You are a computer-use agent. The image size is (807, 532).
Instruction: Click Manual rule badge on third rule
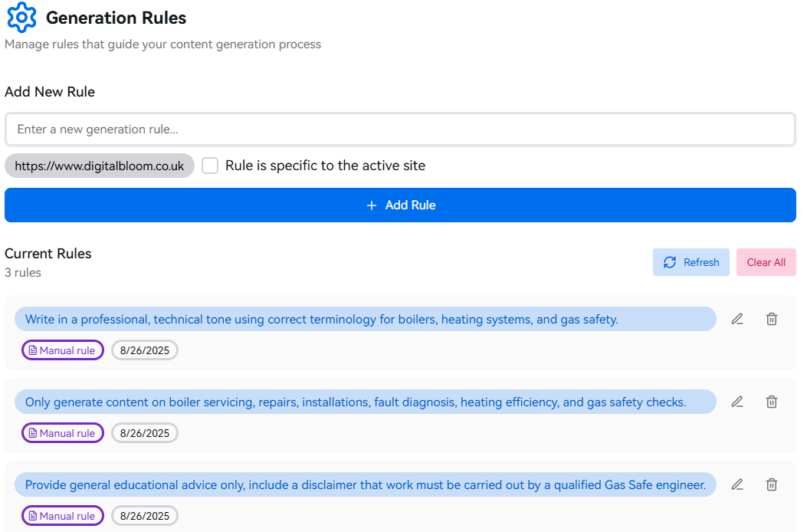click(62, 516)
